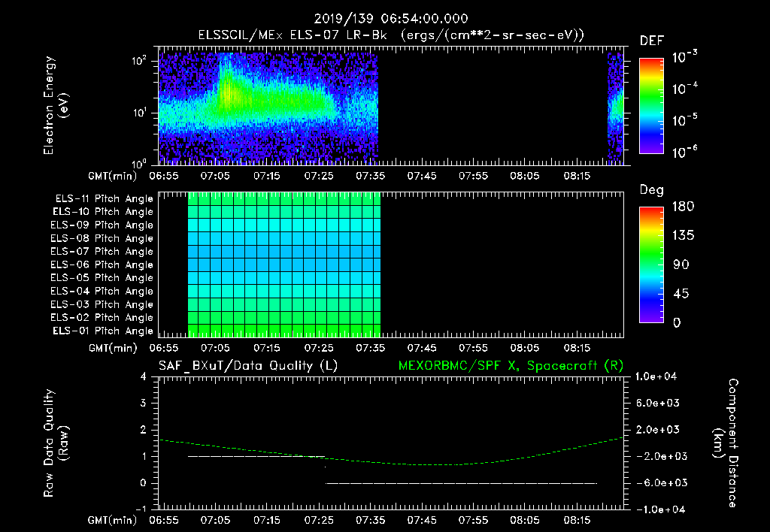The width and height of the screenshot is (770, 532).
Task: Click the white data quality line at level 0
Action: [461, 483]
